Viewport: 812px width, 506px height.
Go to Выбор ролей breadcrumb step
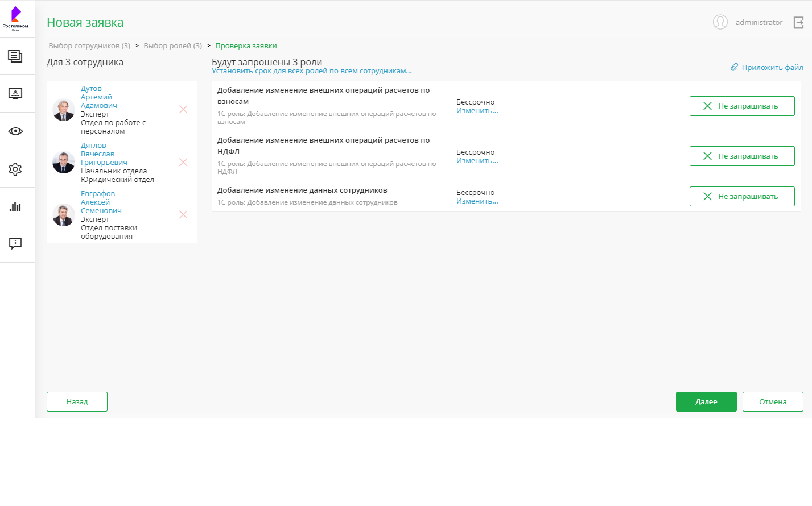pos(172,46)
